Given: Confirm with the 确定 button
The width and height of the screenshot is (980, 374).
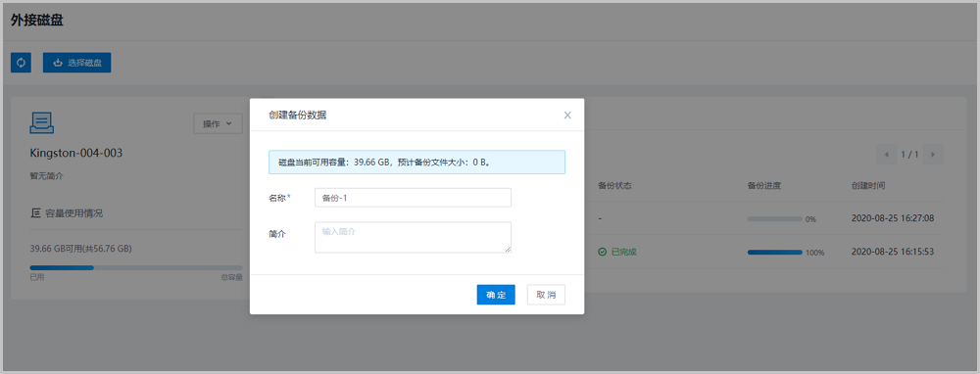Looking at the screenshot, I should point(496,295).
